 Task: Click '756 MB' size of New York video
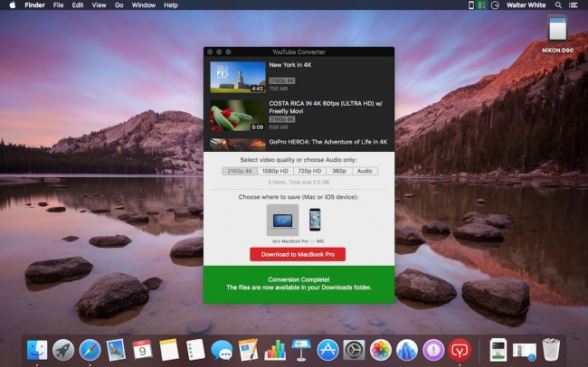(x=279, y=89)
